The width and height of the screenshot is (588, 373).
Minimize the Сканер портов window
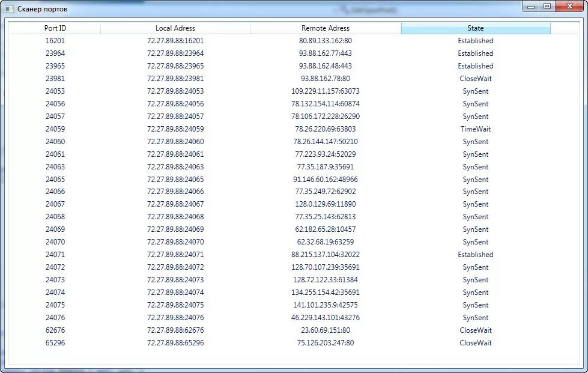[x=530, y=7]
